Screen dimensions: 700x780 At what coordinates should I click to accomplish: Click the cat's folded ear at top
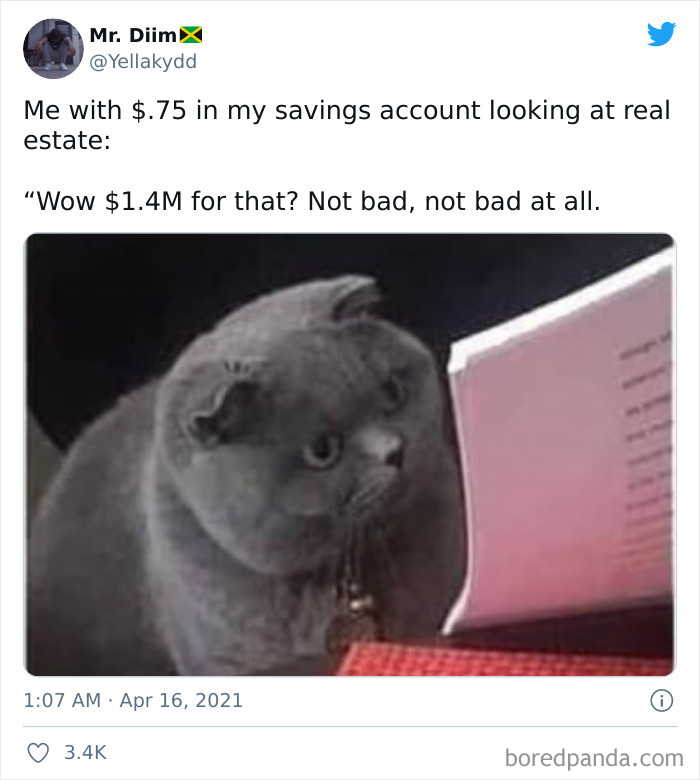pyautogui.click(x=354, y=296)
